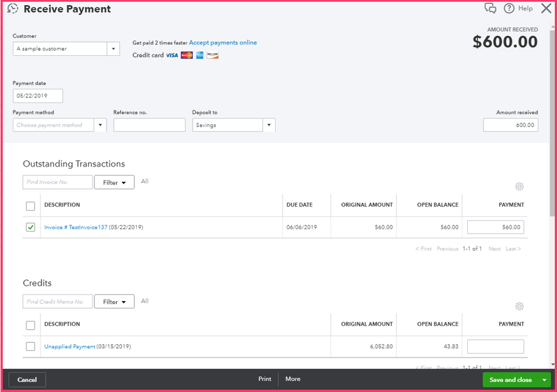The image size is (557, 392).
Task: Click the Reference no. field
Action: (149, 125)
